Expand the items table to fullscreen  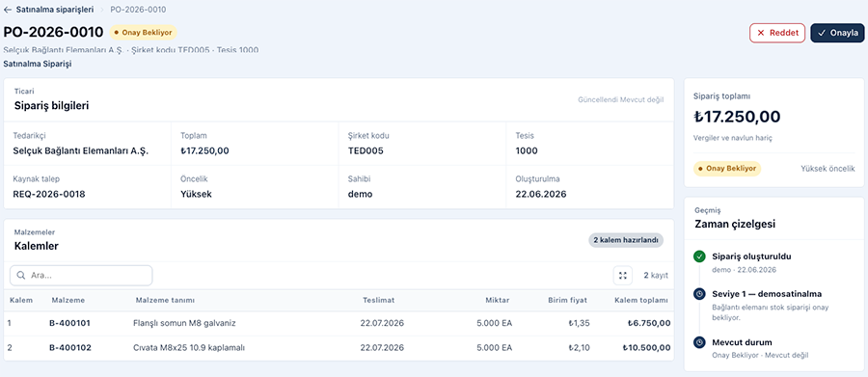[x=623, y=275]
